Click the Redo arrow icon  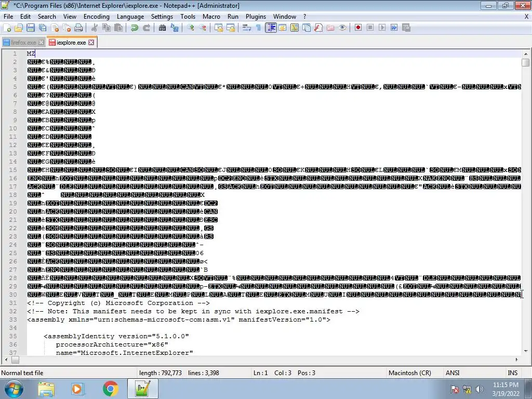click(x=146, y=28)
